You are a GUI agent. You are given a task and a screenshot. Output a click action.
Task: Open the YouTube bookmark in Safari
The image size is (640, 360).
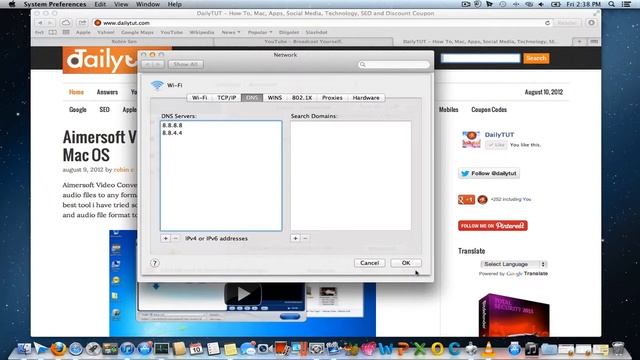click(171, 32)
